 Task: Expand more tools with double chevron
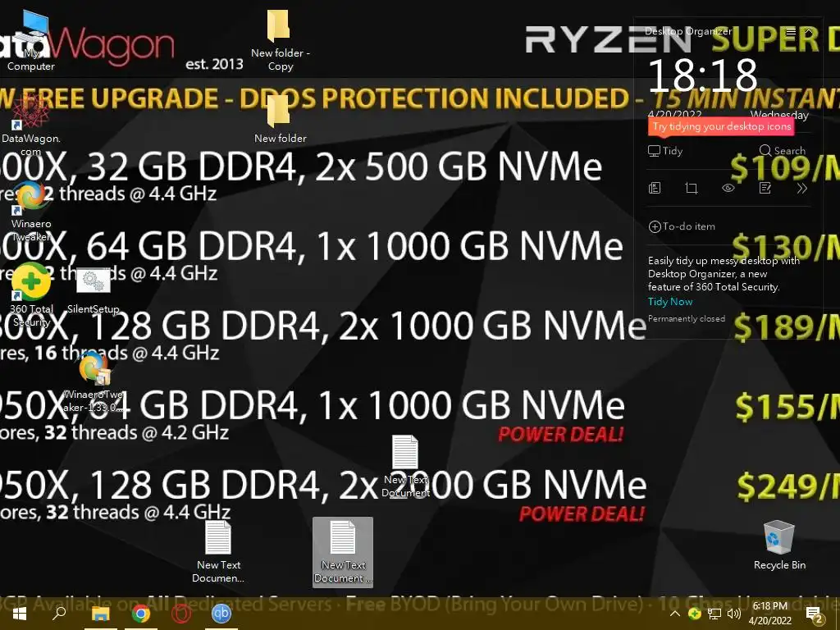(802, 188)
